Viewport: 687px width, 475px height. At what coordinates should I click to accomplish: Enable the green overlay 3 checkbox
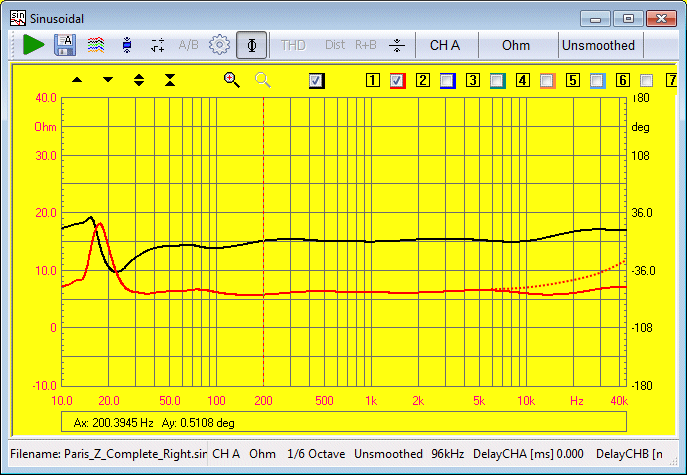(x=497, y=81)
